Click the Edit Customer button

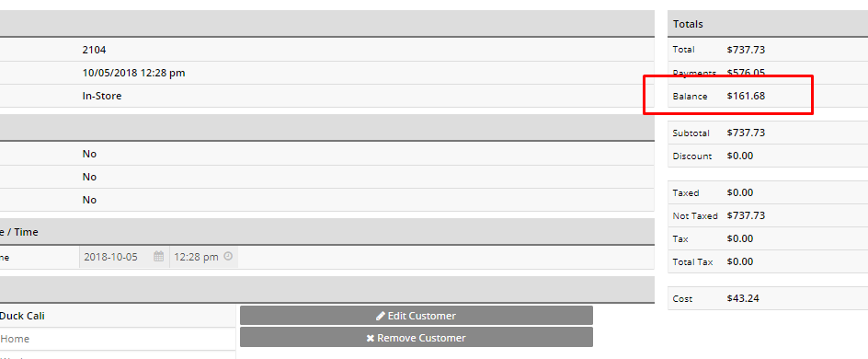click(417, 315)
